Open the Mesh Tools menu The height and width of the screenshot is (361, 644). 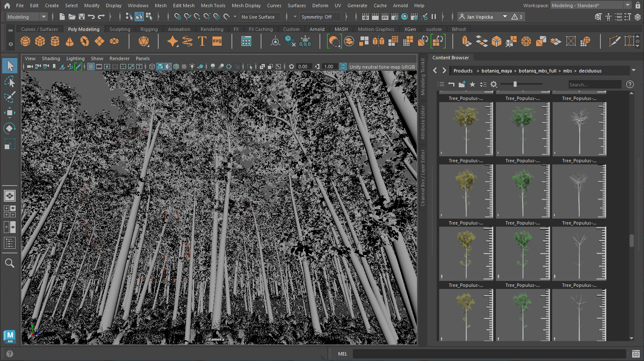click(213, 6)
